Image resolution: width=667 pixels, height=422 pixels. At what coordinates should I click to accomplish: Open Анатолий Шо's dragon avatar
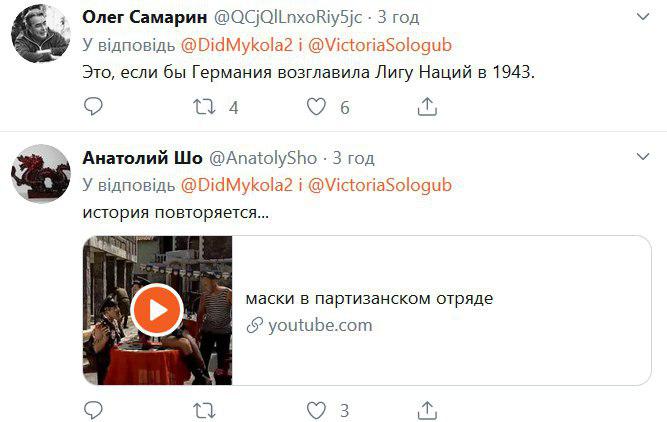point(41,174)
